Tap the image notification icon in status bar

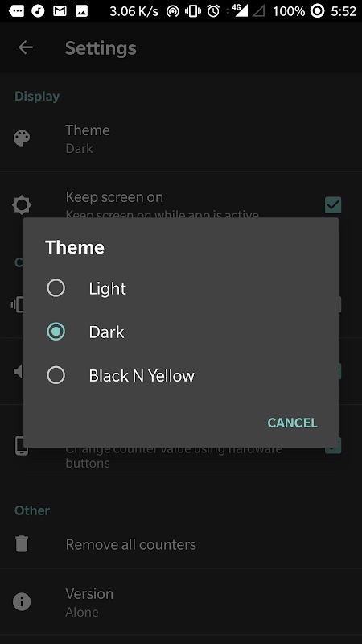click(82, 11)
